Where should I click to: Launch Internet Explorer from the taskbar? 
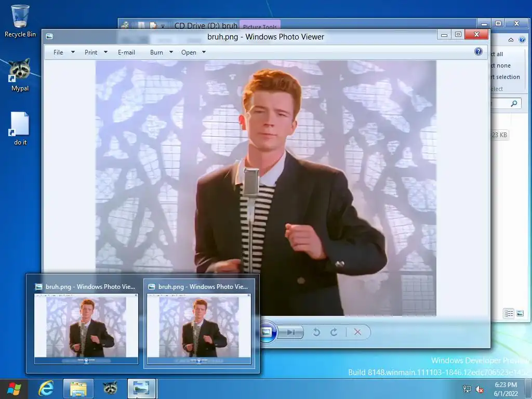(x=46, y=389)
